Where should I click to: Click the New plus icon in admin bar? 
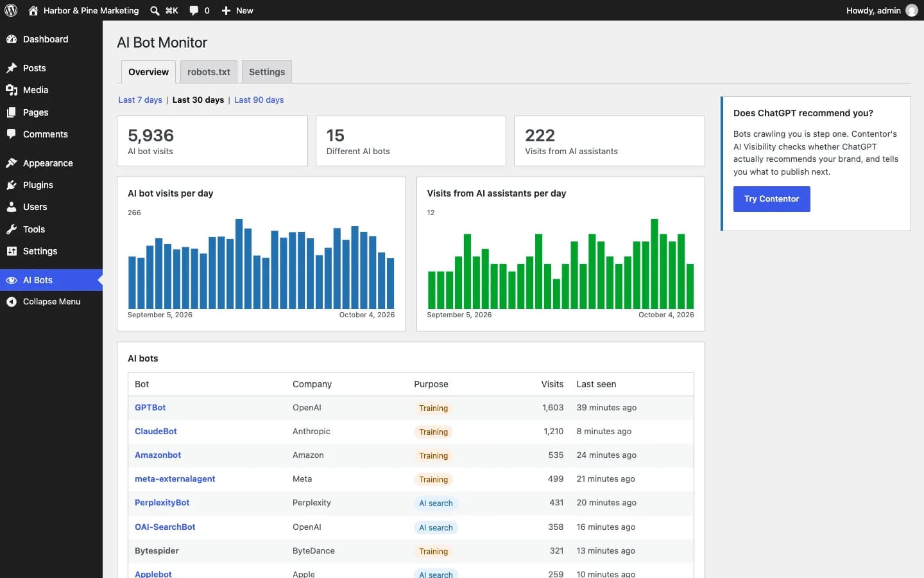[226, 10]
